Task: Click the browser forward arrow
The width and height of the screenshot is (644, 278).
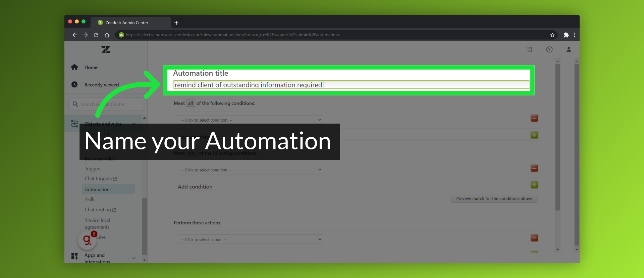Action: pos(86,35)
